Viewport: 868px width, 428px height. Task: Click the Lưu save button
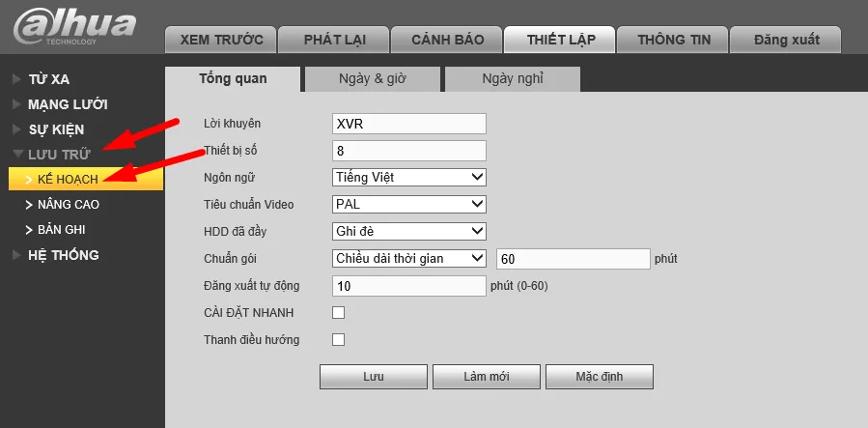pyautogui.click(x=374, y=377)
